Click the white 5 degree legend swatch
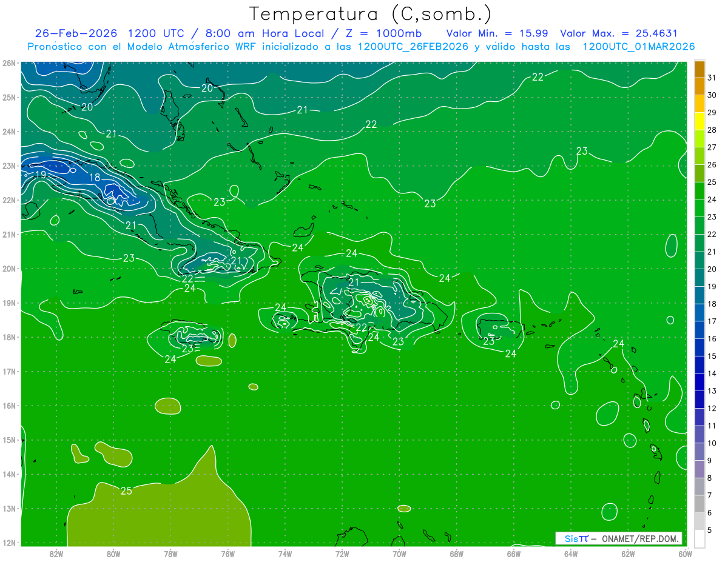728x562 pixels. pos(699,538)
